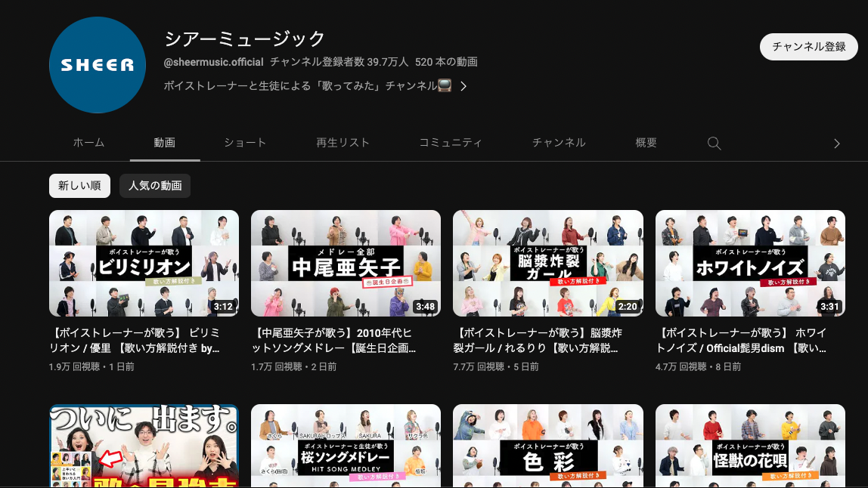
Task: Switch to the ホーム tab
Action: (88, 143)
